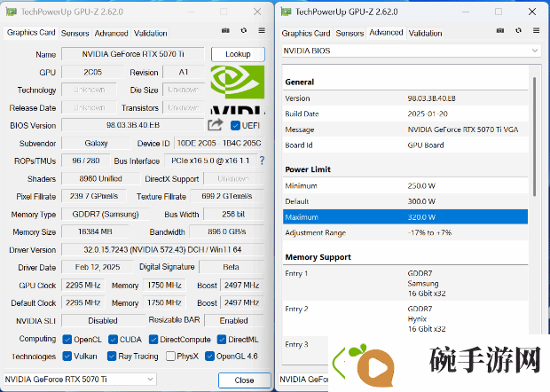Close the right GPU-Z window
This screenshot has width=550, height=392.
click(x=532, y=12)
